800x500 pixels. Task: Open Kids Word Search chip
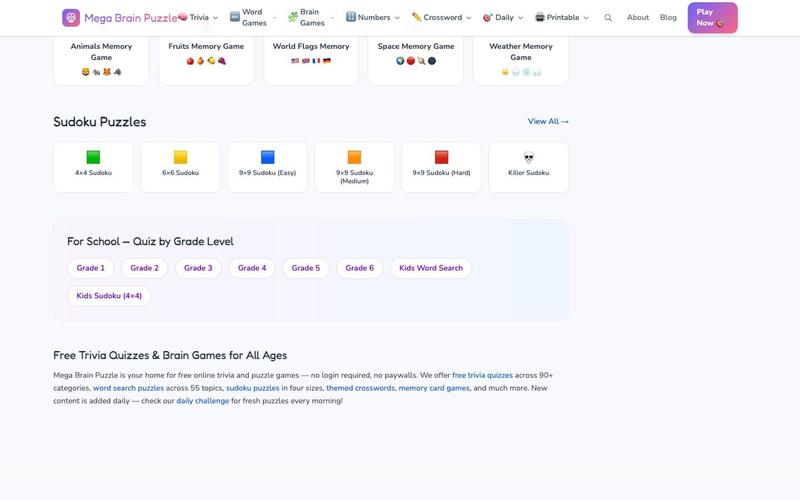[431, 268]
